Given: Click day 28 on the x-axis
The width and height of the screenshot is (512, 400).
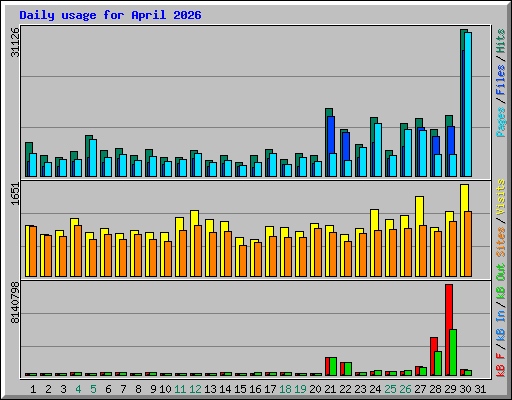Looking at the screenshot, I should click(x=435, y=389).
